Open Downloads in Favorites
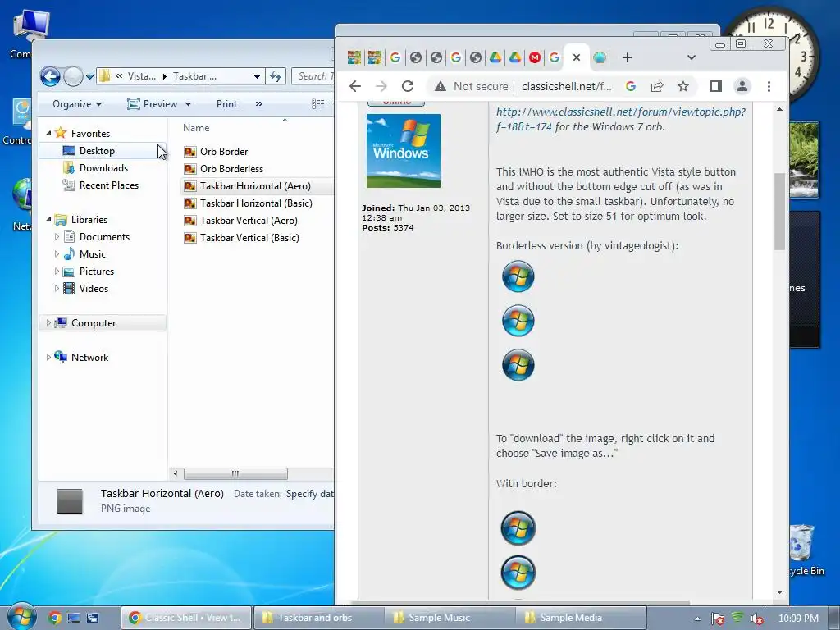The height and width of the screenshot is (630, 840). (103, 167)
